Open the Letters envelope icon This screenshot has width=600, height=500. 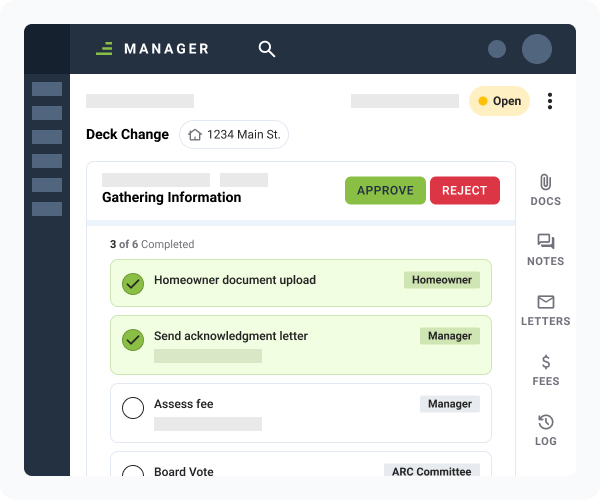pos(545,302)
